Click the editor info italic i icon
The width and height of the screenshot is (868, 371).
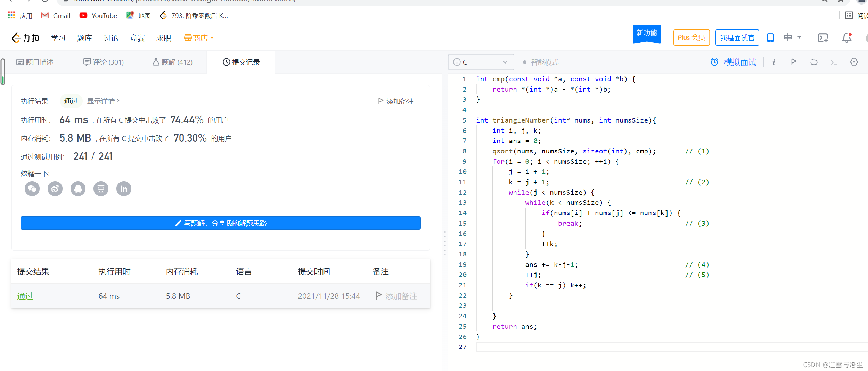[x=774, y=62]
